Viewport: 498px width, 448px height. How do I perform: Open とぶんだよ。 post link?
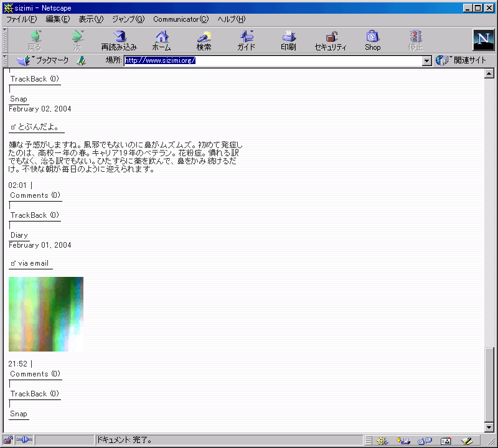pyautogui.click(x=37, y=127)
